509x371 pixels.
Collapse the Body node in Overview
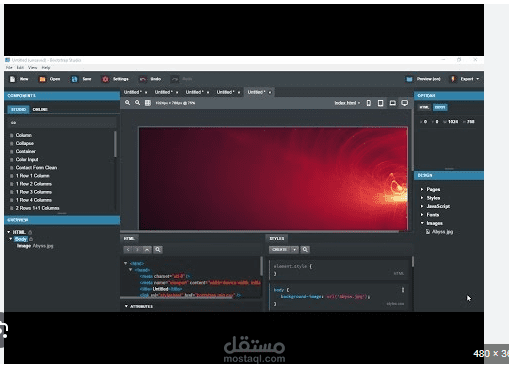[x=11, y=239]
